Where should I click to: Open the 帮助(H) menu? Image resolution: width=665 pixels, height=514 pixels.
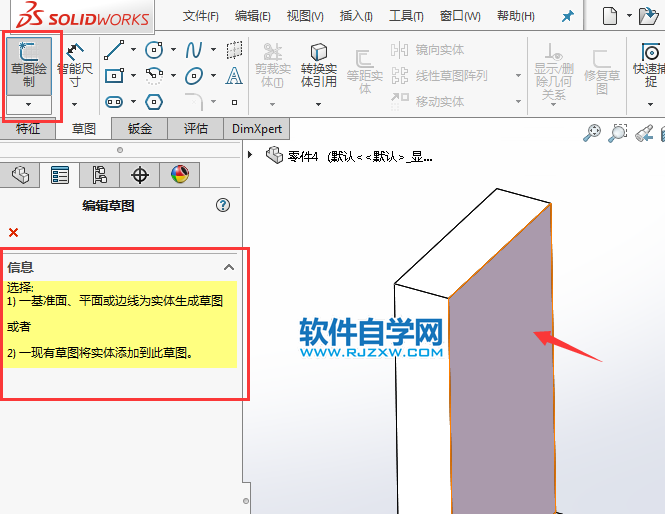516,16
